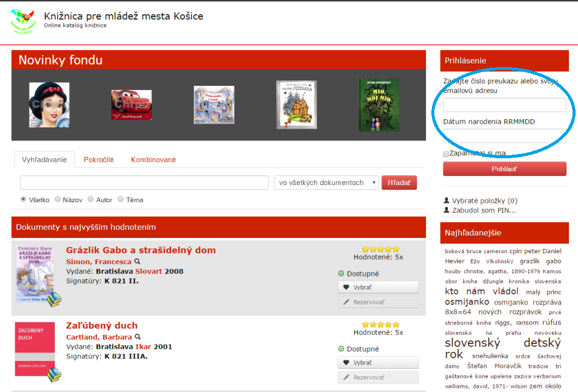Open the Mio, môj Mio book cover
This screenshot has height=392, width=578.
click(x=379, y=105)
